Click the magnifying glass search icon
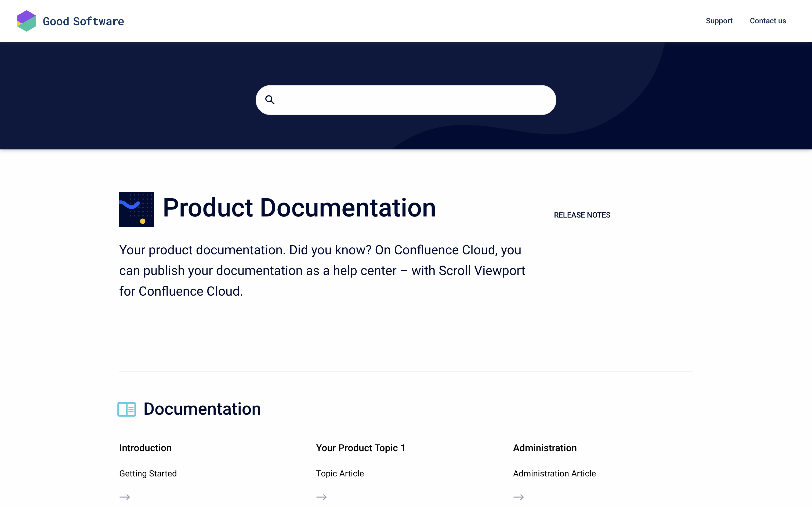Viewport: 812px width, 507px height. coord(270,100)
